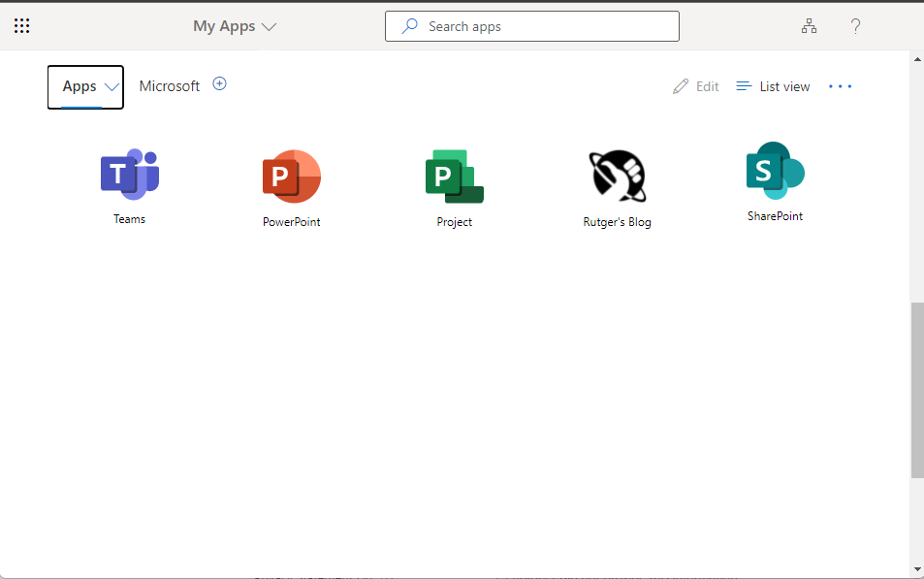Expand the Apps collection chevron
The image size is (924, 579).
[x=112, y=87]
